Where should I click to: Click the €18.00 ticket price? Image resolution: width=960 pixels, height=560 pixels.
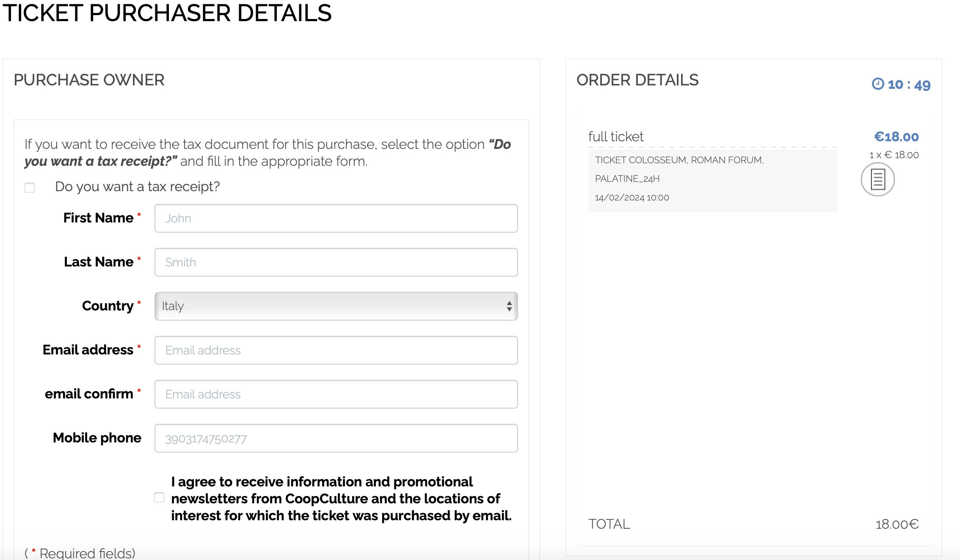[896, 137]
